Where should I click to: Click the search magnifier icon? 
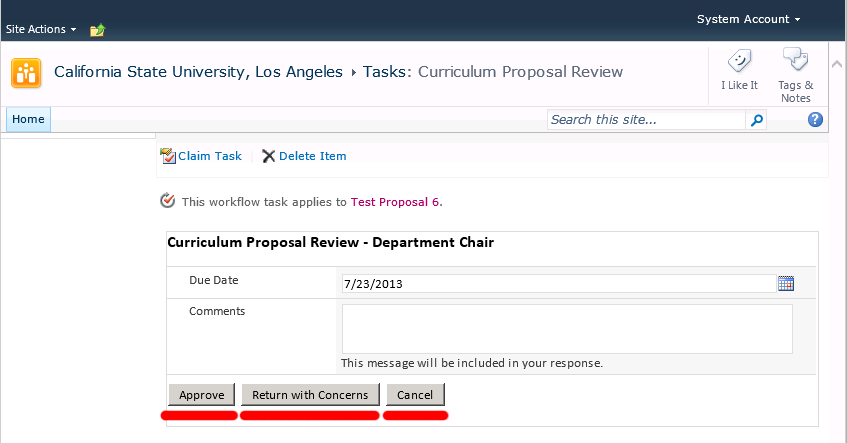[x=757, y=120]
